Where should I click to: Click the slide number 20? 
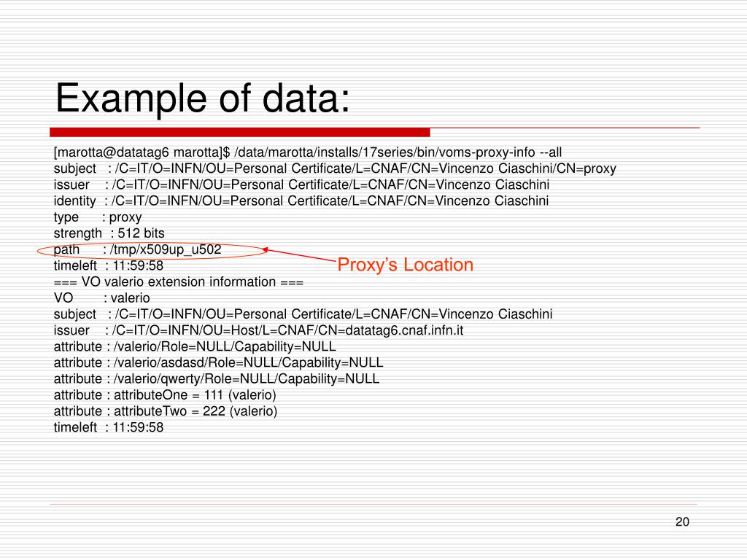click(682, 522)
